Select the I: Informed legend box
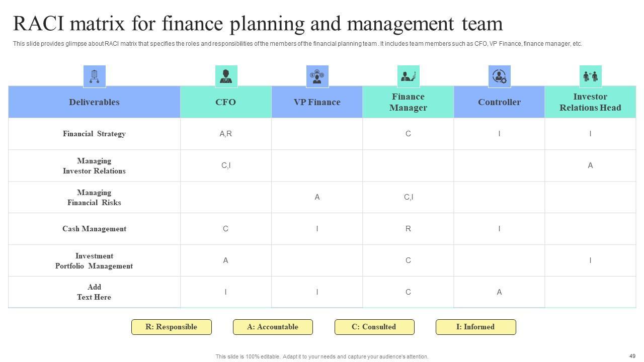The width and height of the screenshot is (644, 362). (475, 327)
